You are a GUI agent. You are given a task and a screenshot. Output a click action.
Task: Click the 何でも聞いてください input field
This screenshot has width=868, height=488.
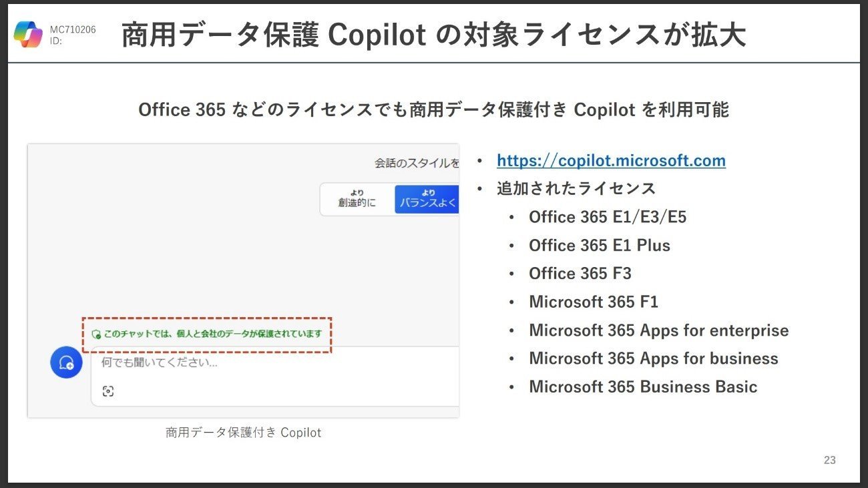[x=275, y=377]
